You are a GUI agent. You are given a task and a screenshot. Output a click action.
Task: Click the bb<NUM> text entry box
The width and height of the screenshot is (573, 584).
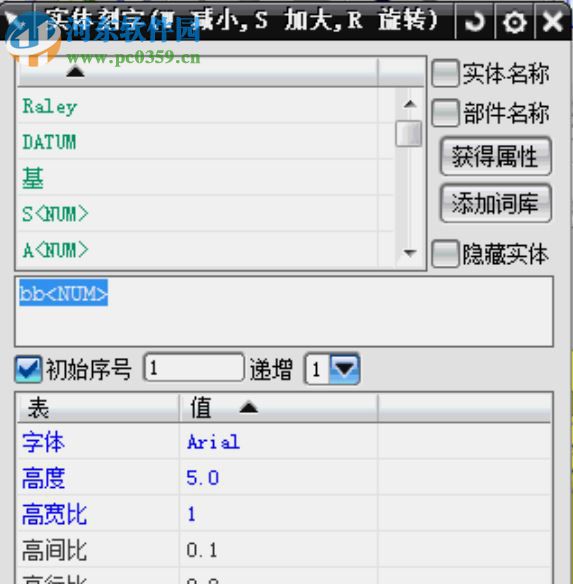[284, 311]
